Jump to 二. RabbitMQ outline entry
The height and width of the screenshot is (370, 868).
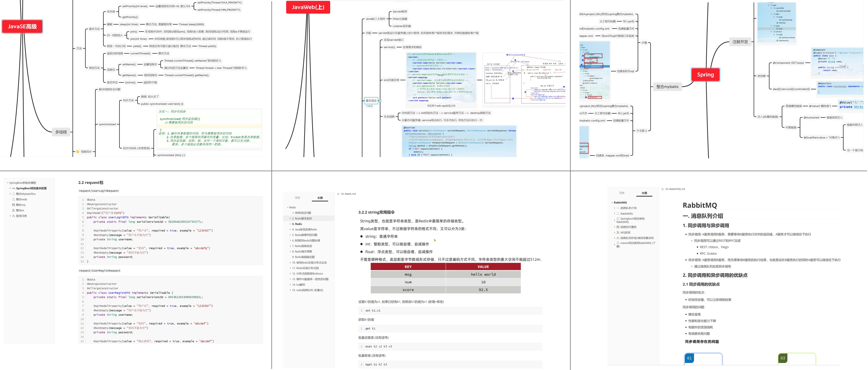coord(624,214)
